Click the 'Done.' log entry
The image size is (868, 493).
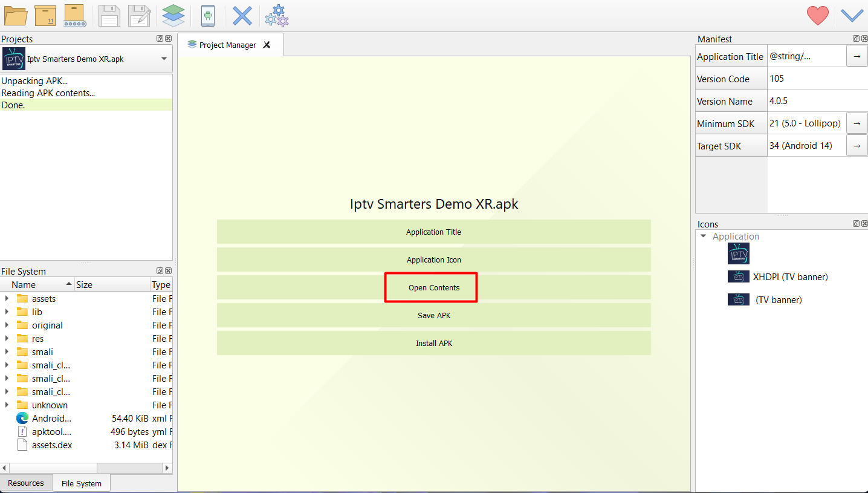point(86,105)
